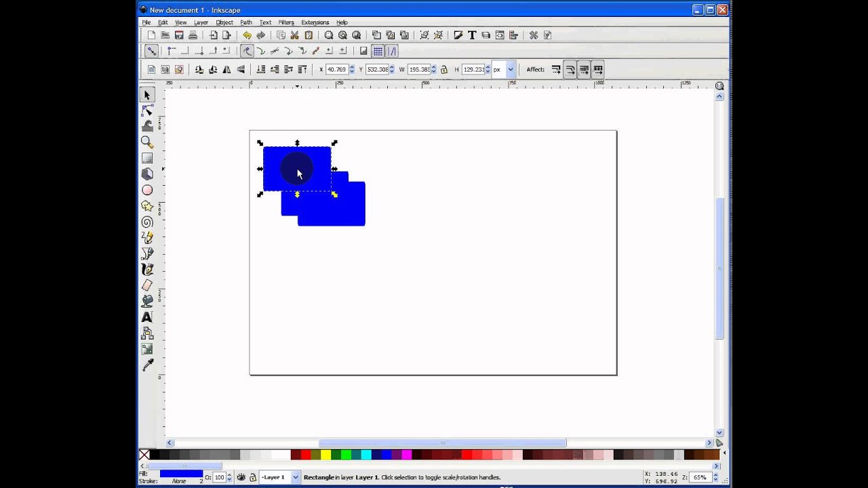Screen dimensions: 868x488
Task: Click the X position spinner arrows
Action: pos(351,69)
